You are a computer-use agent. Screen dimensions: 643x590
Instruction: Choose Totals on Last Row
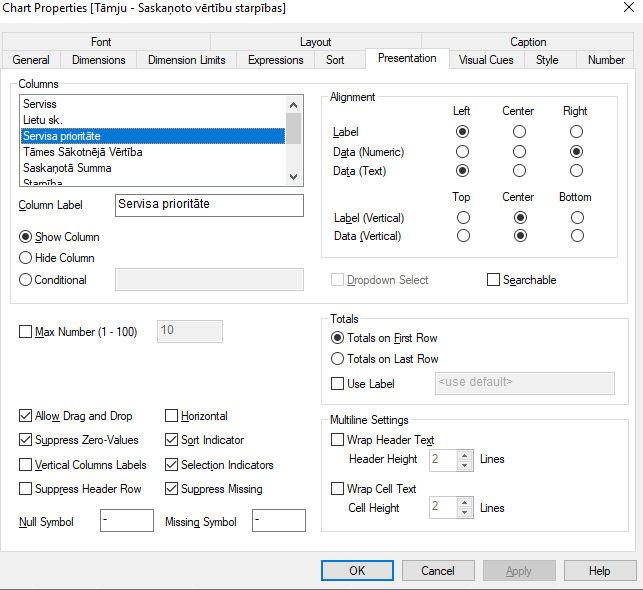(338, 359)
